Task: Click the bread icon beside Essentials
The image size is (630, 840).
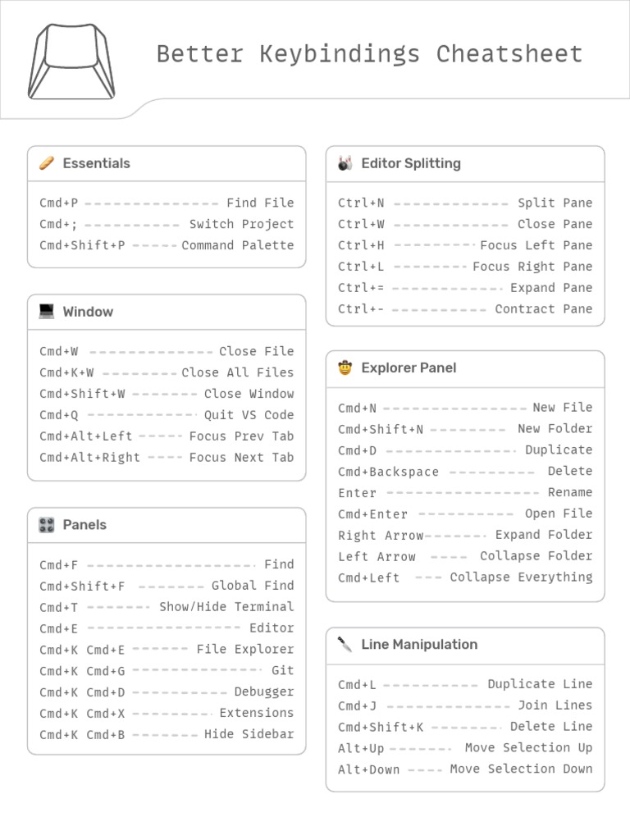Action: [x=47, y=163]
